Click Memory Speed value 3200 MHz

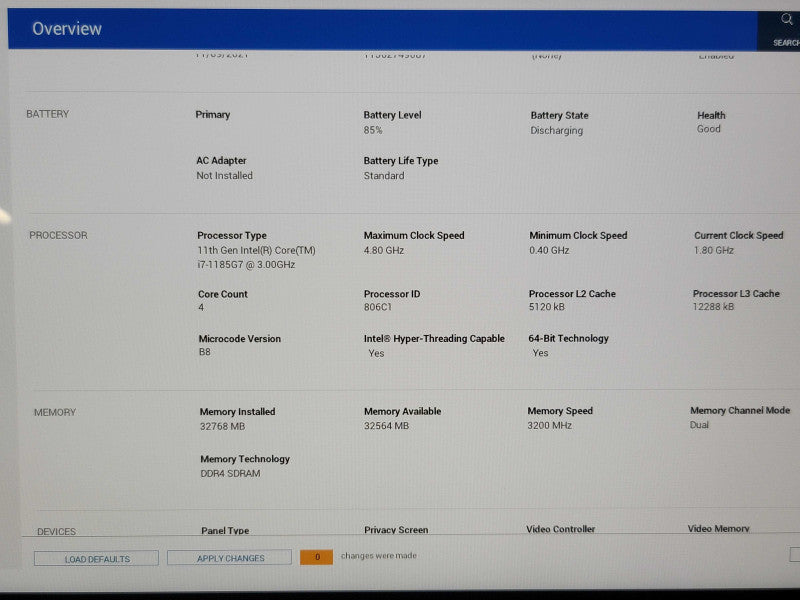pyautogui.click(x=549, y=426)
